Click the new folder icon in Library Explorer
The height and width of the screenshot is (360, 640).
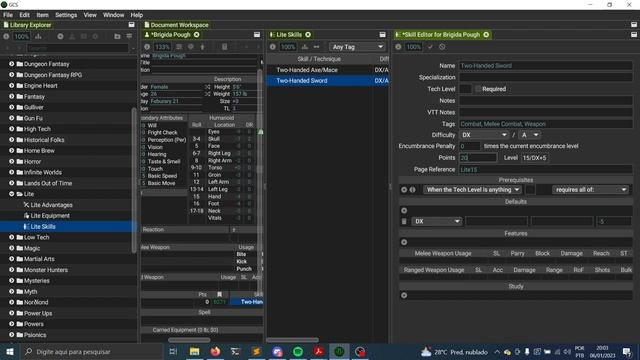[118, 36]
